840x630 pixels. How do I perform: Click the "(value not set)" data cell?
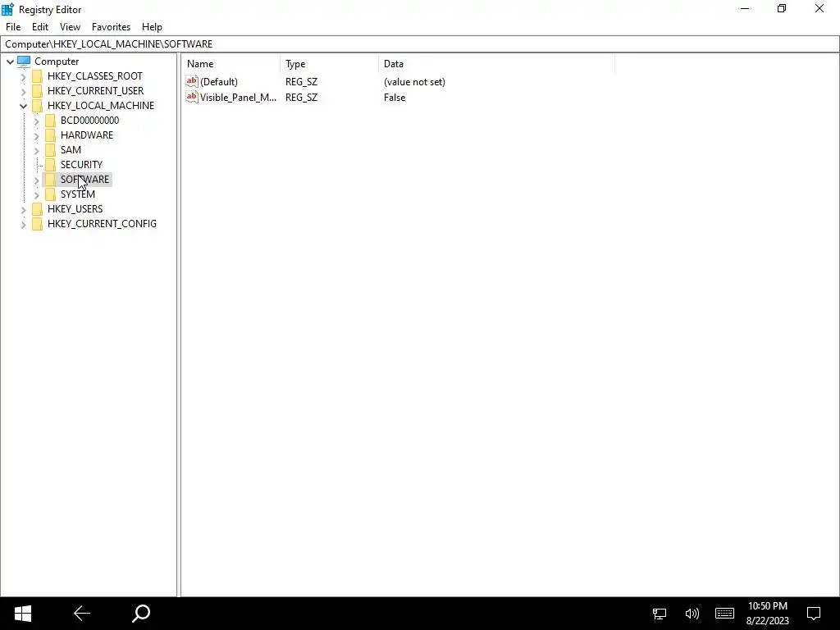(x=414, y=82)
